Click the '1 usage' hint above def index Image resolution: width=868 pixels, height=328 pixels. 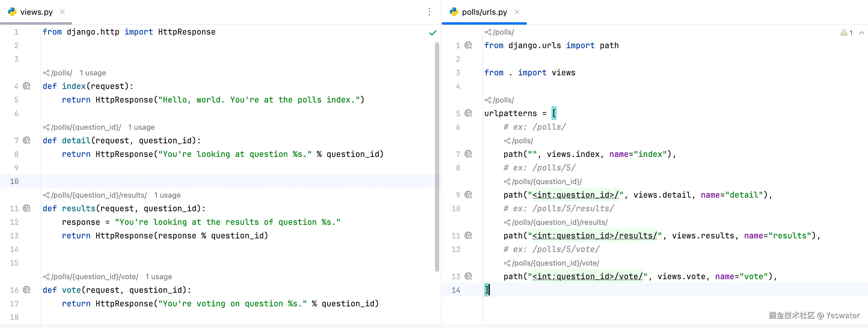(92, 73)
